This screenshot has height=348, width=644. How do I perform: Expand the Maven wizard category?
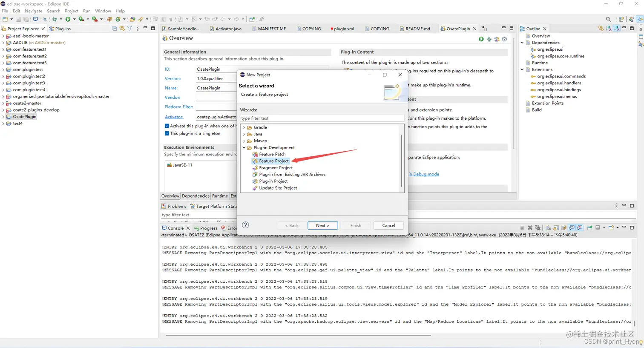point(244,141)
